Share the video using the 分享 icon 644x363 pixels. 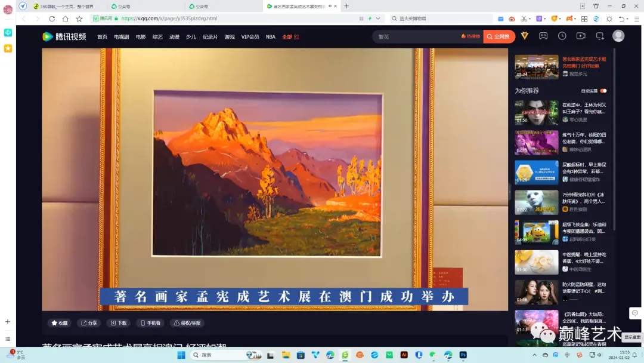(89, 322)
